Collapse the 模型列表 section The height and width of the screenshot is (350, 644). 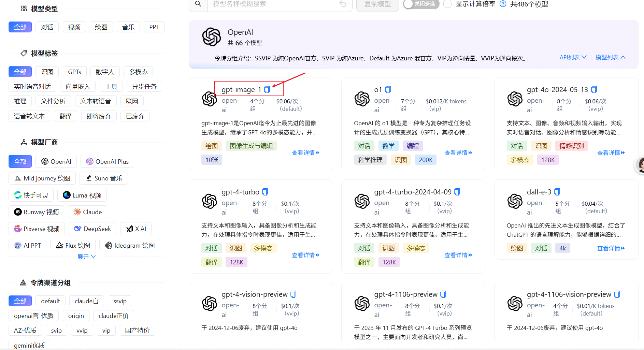click(610, 57)
